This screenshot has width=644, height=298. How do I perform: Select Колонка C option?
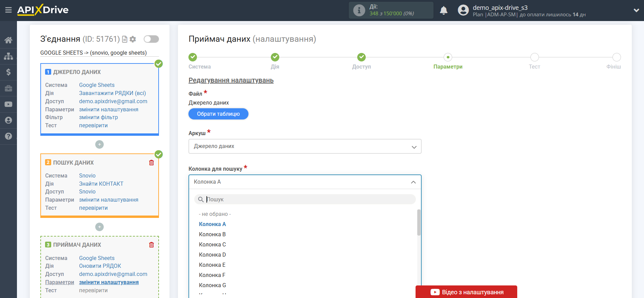(x=212, y=245)
